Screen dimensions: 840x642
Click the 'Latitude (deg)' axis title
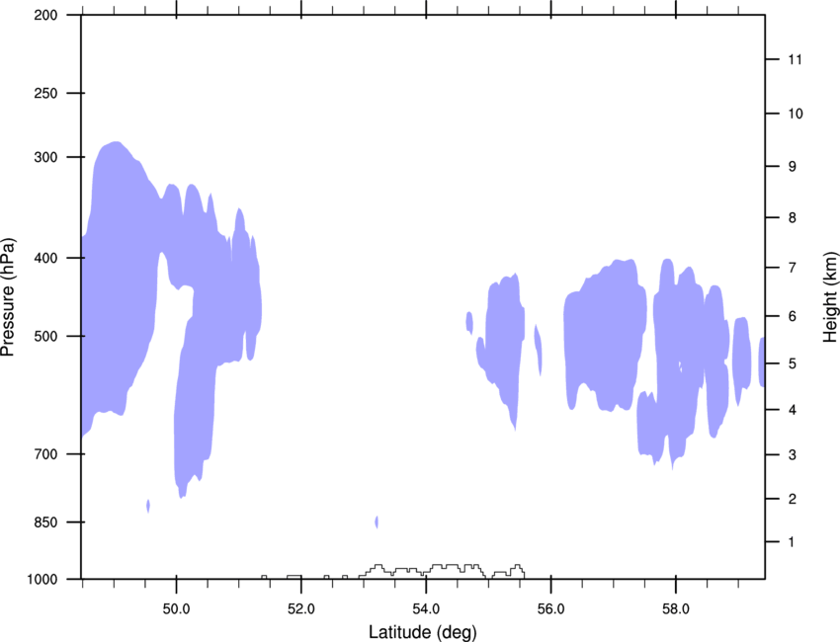422,632
